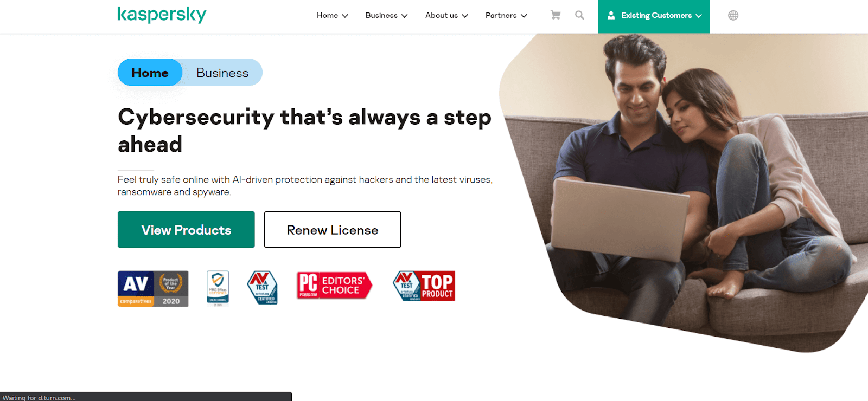Click the MRG Effitas certified badge
The image size is (868, 401).
click(x=218, y=288)
